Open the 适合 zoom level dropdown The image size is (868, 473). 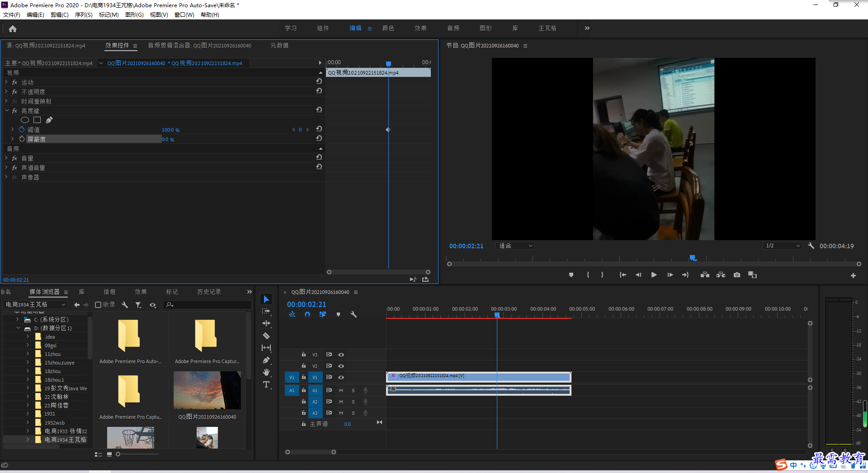click(516, 246)
